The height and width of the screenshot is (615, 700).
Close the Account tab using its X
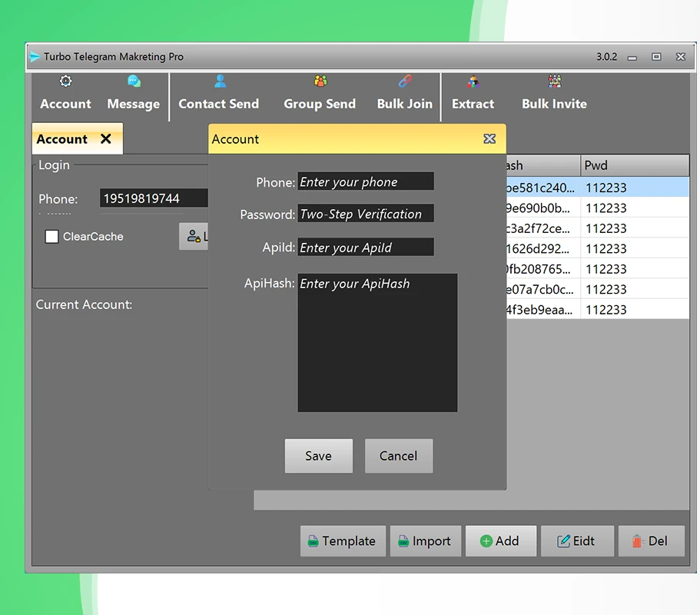[x=106, y=139]
